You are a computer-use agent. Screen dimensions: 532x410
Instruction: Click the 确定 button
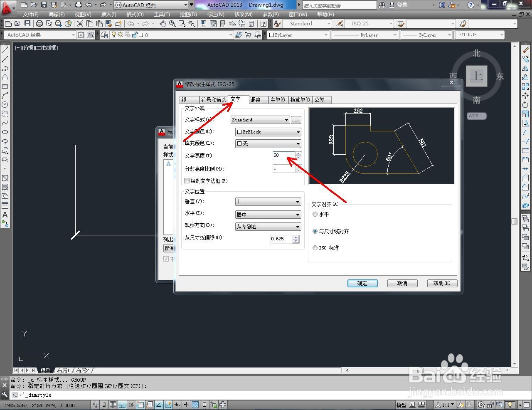(x=362, y=283)
